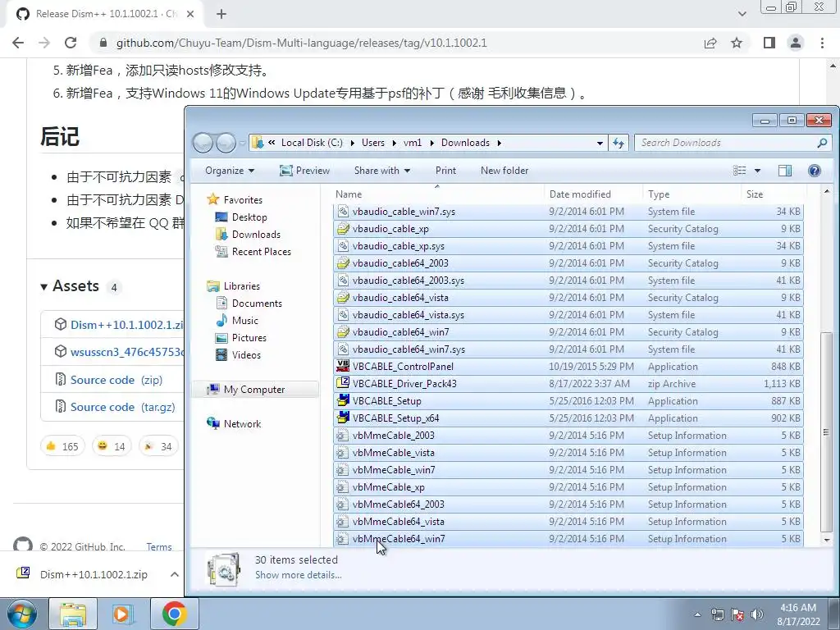
Task: Open a new Chrome tab
Action: (221, 14)
